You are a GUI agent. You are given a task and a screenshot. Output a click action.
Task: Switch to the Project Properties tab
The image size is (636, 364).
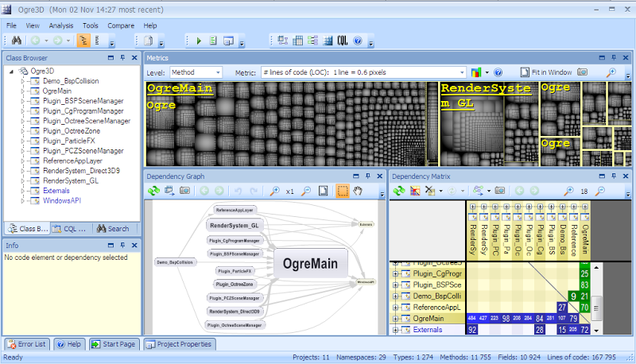[180, 344]
